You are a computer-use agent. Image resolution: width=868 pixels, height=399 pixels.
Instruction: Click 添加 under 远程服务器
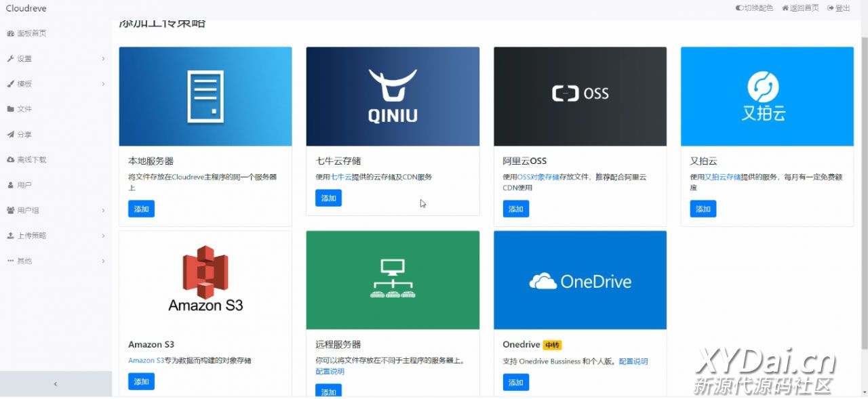[328, 391]
